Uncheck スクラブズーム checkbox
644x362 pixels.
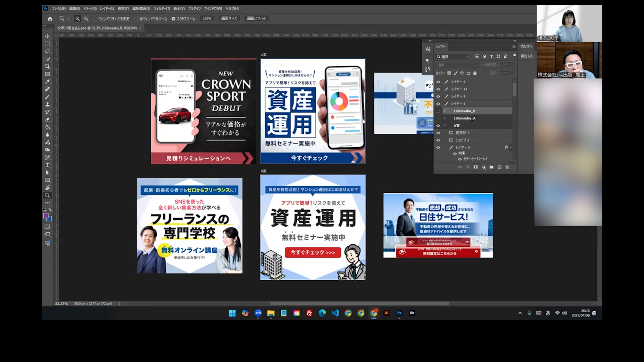pos(173,19)
